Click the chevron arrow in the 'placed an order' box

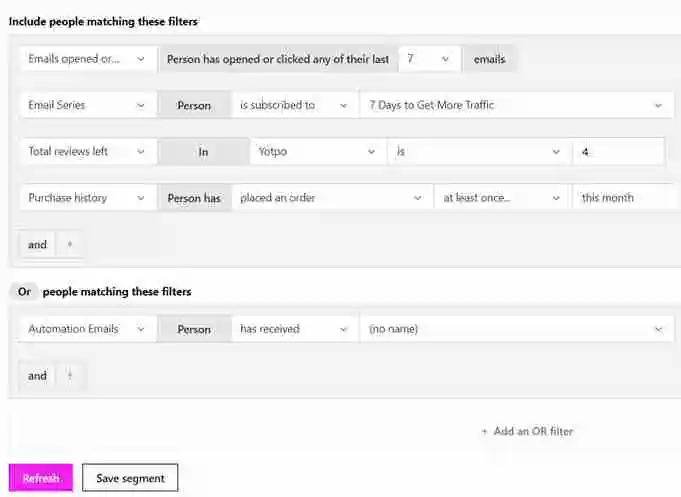click(417, 198)
